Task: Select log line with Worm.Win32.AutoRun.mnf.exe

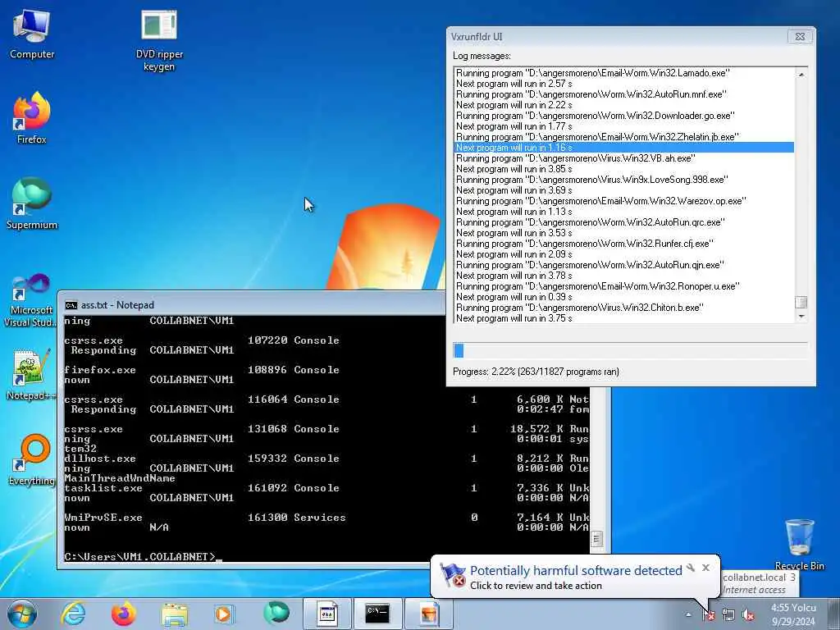Action: (623, 94)
